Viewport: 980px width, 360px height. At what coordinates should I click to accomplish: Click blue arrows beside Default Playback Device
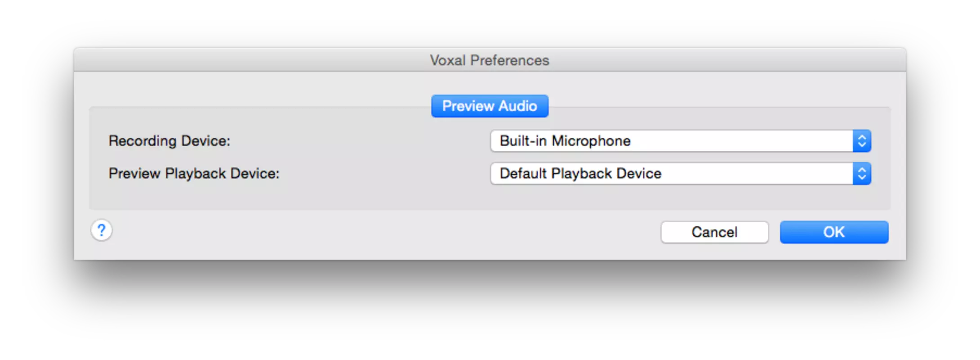click(x=862, y=174)
